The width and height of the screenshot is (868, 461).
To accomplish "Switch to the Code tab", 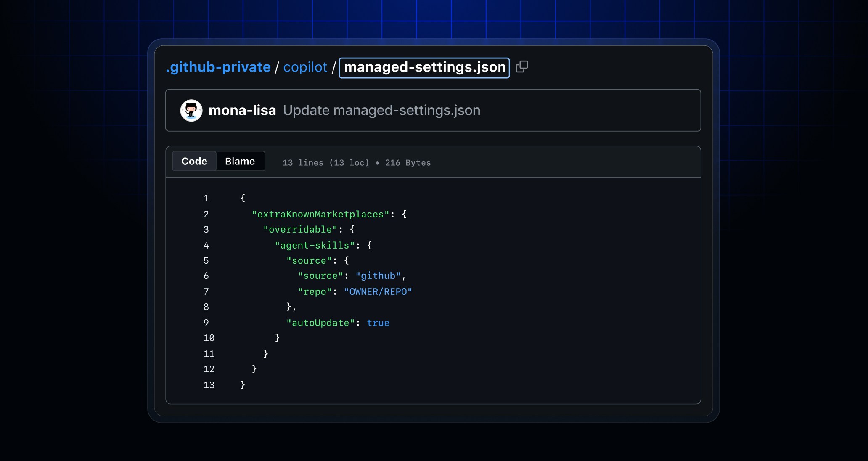I will coord(194,161).
